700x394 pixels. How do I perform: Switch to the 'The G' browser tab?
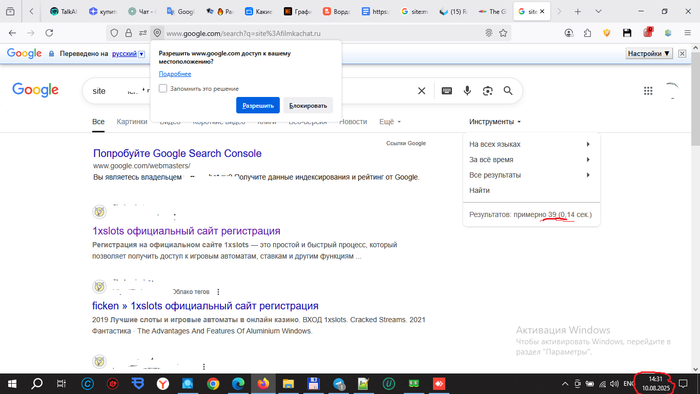click(x=492, y=12)
